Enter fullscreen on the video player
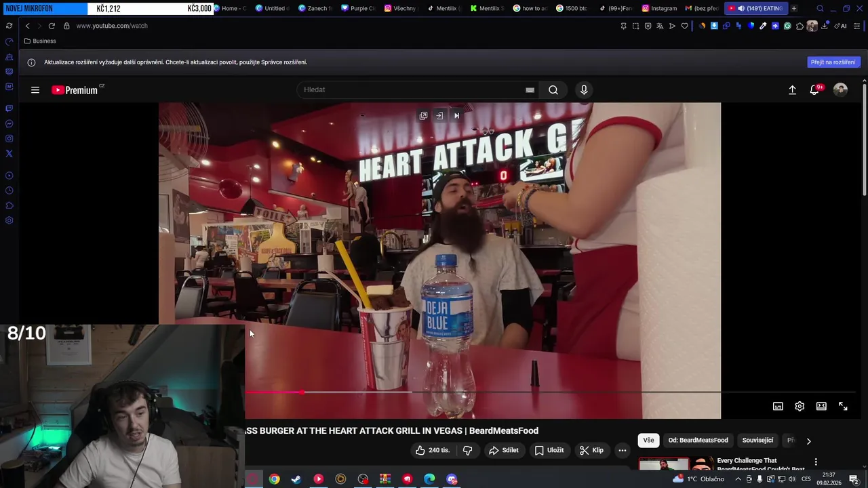 (x=843, y=406)
